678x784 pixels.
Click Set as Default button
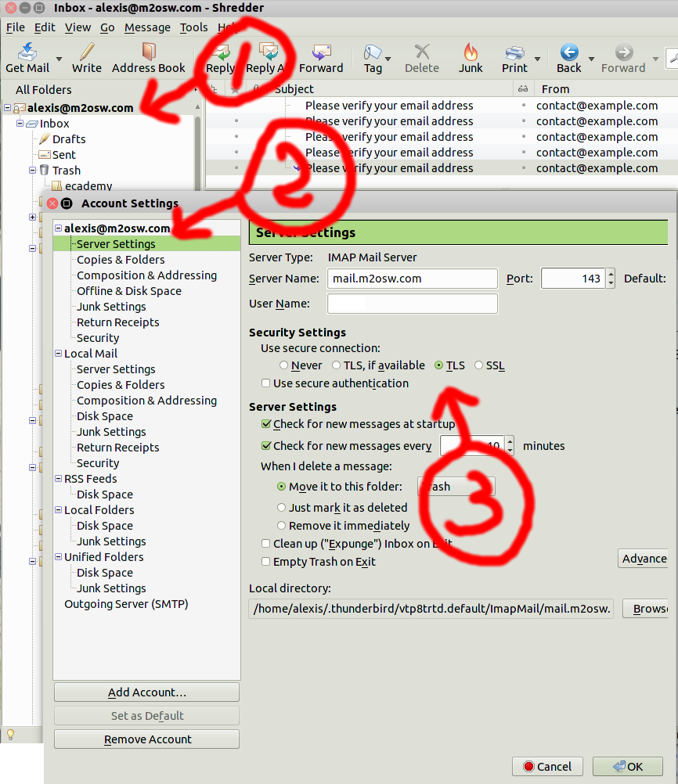(146, 716)
